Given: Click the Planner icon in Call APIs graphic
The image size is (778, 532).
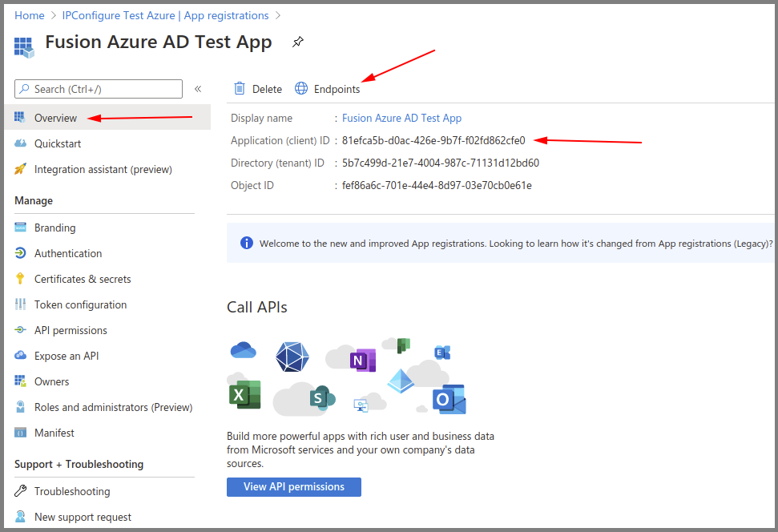Looking at the screenshot, I should point(403,345).
